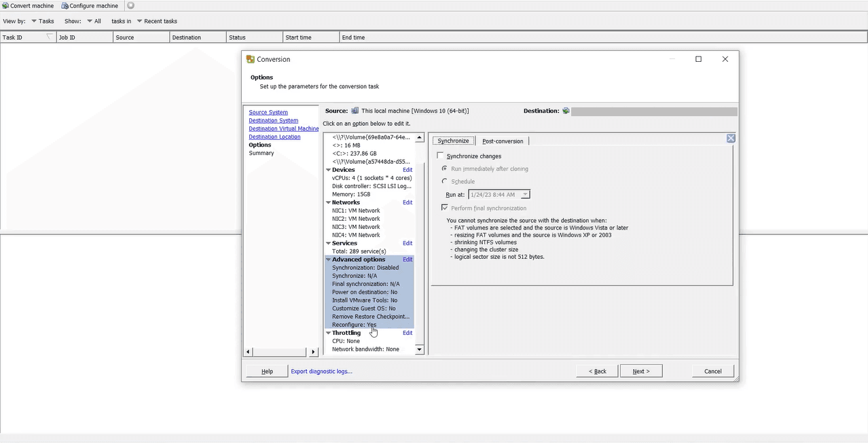The image size is (868, 443).
Task: Enable the Synchronize changes checkbox
Action: 441,156
